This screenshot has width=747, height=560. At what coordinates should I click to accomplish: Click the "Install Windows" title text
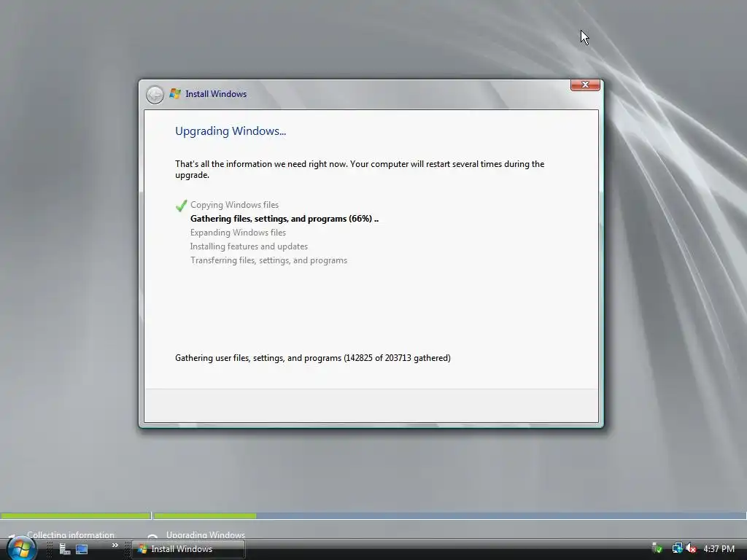[x=216, y=94]
